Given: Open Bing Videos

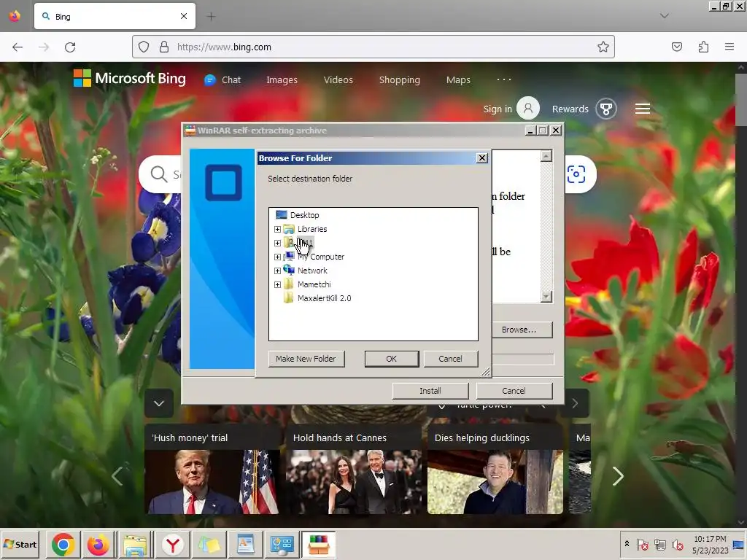Looking at the screenshot, I should coord(338,80).
